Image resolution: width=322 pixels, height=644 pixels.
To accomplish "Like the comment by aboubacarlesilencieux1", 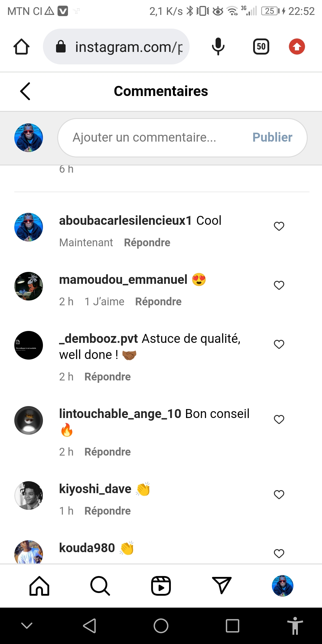I will click(279, 226).
